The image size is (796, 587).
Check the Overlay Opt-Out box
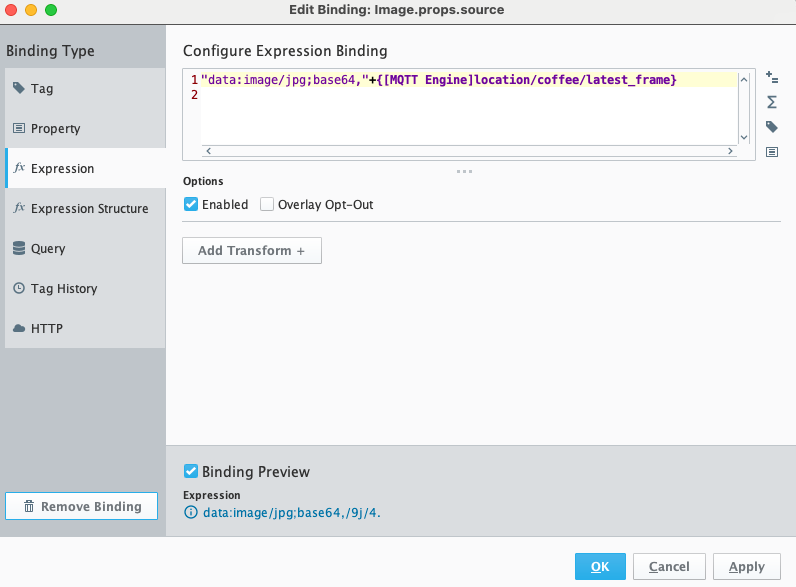coord(267,205)
